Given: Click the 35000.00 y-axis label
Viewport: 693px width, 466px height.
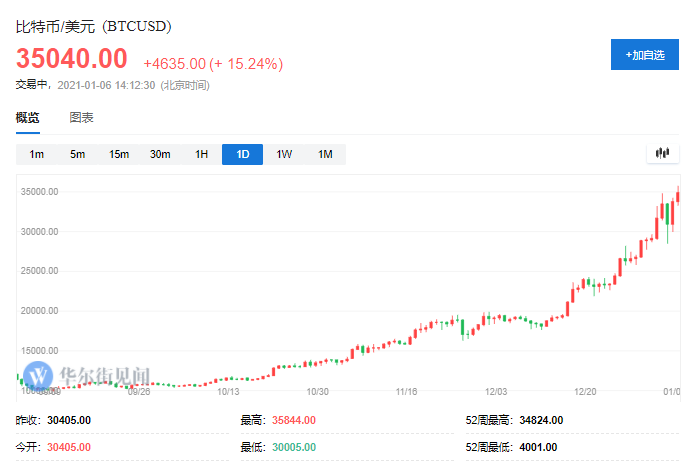Looking at the screenshot, I should [x=39, y=192].
